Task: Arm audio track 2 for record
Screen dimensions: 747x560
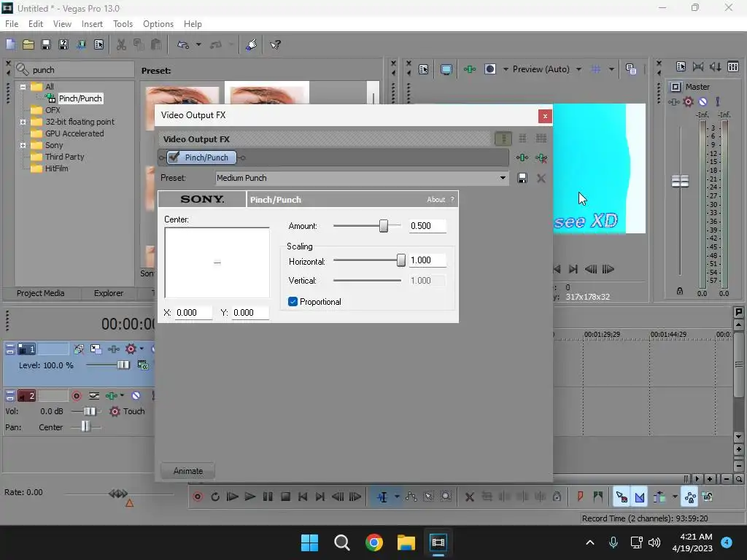Action: 76,396
